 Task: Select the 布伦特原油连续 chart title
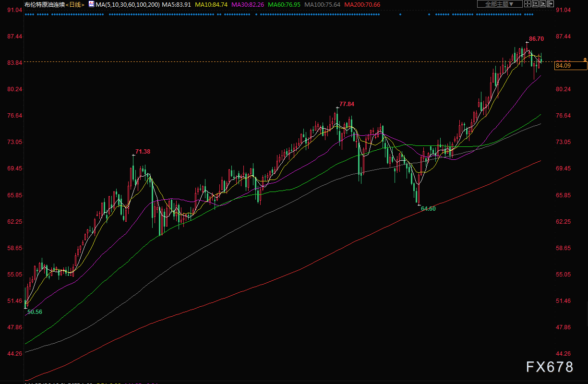[x=45, y=4]
